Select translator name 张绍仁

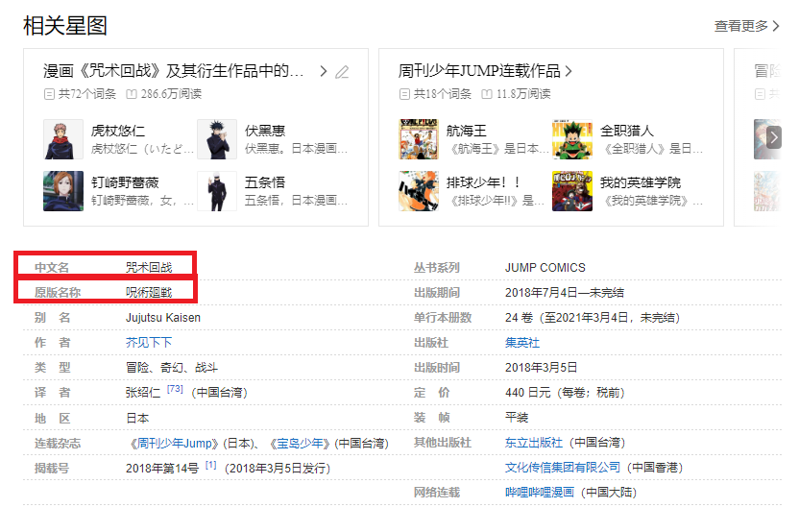click(x=143, y=393)
